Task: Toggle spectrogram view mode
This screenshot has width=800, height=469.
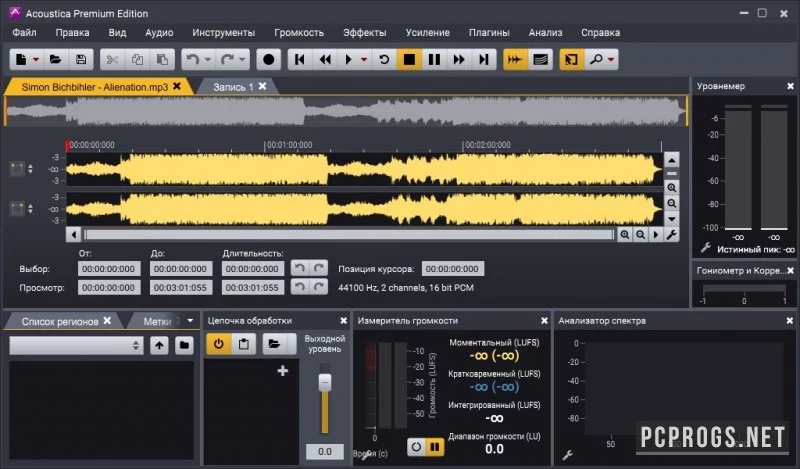Action: pos(540,59)
